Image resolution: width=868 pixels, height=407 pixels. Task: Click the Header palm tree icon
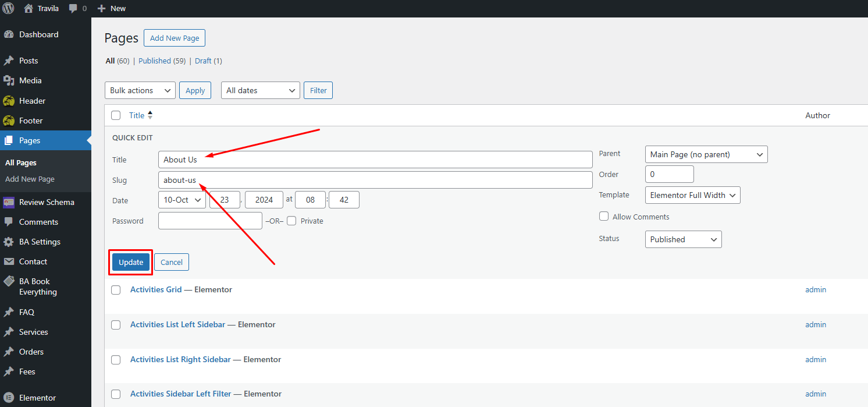pyautogui.click(x=9, y=101)
